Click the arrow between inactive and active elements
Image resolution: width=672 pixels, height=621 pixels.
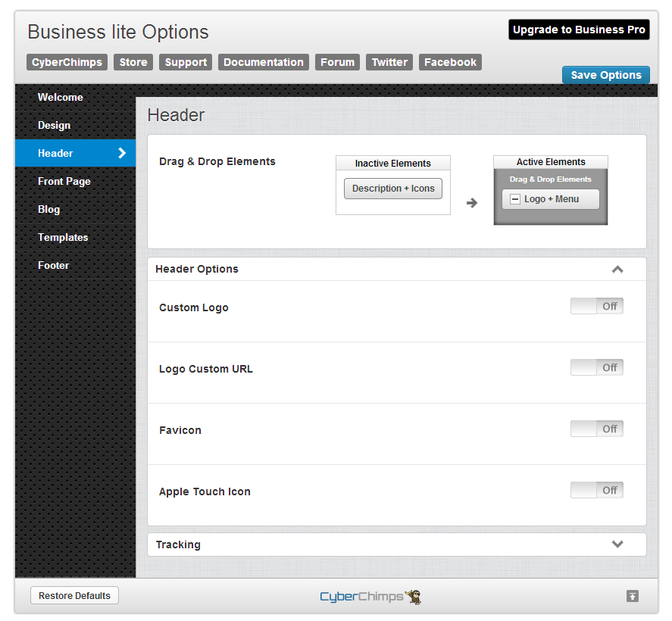[471, 202]
